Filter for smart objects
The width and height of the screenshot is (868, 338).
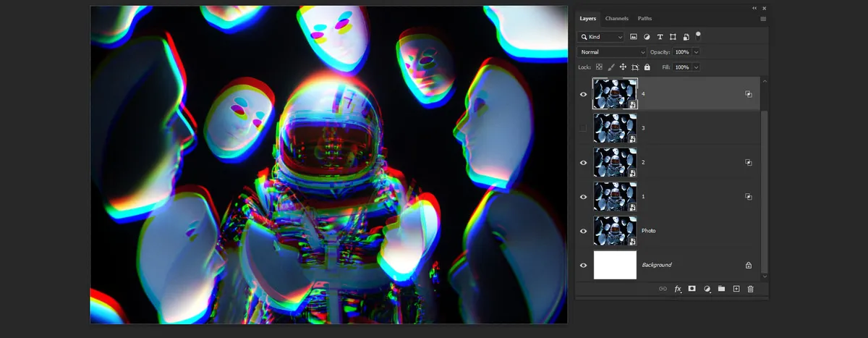tap(686, 36)
